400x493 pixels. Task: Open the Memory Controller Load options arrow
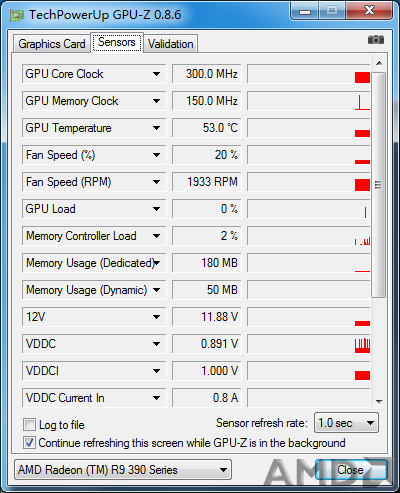(156, 236)
